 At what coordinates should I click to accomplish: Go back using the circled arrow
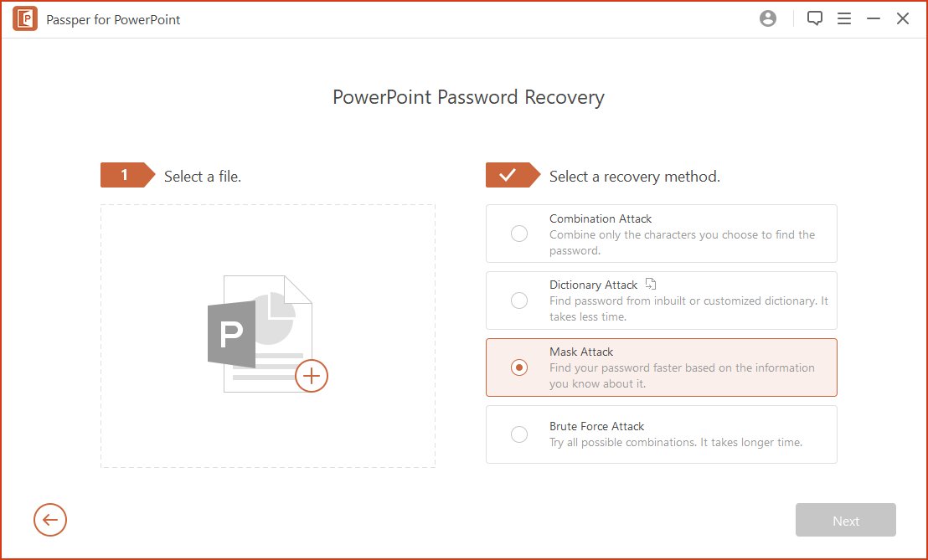point(50,521)
